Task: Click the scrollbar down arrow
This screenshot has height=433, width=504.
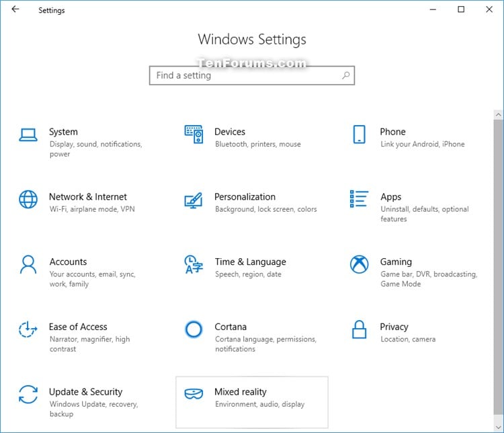Action: point(498,427)
